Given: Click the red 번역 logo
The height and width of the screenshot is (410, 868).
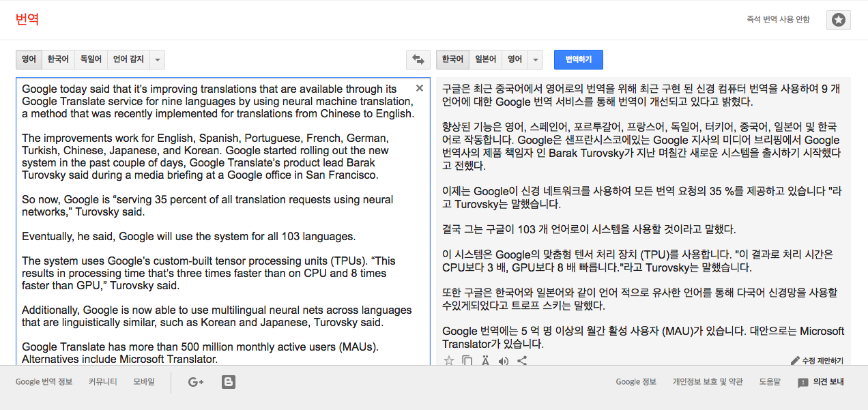Looking at the screenshot, I should pyautogui.click(x=27, y=19).
